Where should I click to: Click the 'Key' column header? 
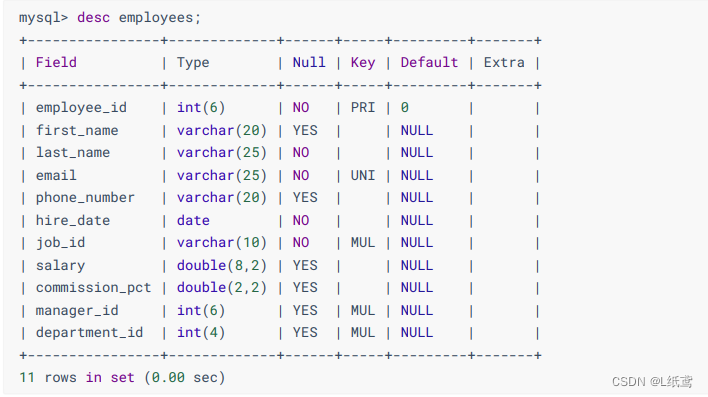[363, 63]
